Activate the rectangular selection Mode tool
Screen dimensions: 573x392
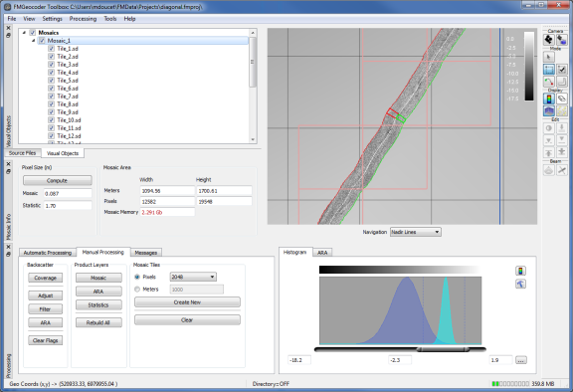click(548, 69)
